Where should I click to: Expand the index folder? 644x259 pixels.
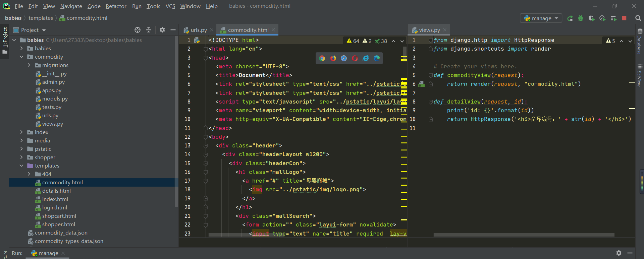21,132
